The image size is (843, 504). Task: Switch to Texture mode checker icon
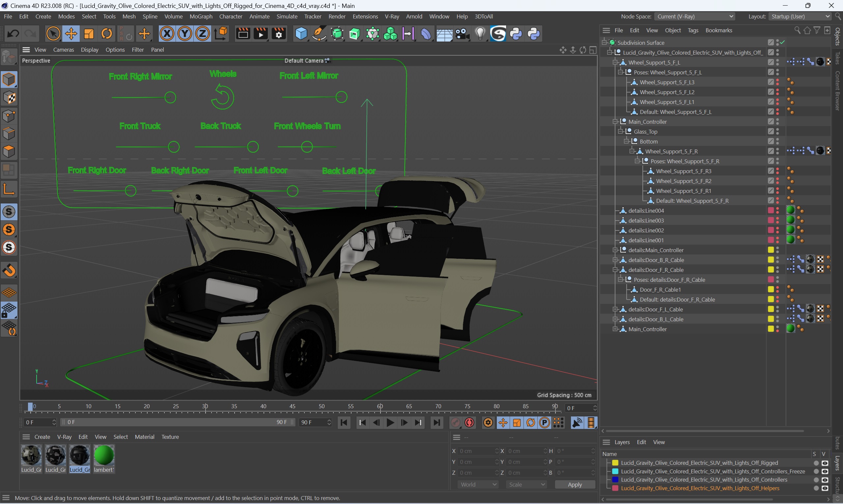click(x=9, y=98)
